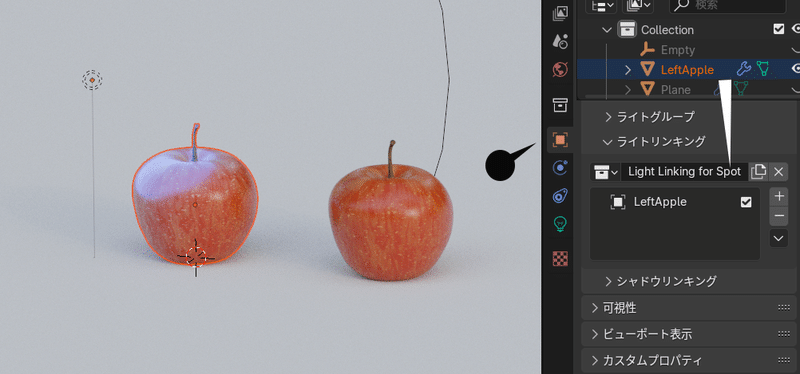Toggle the visibility eye on the Collection row
800x374 pixels.
point(795,29)
